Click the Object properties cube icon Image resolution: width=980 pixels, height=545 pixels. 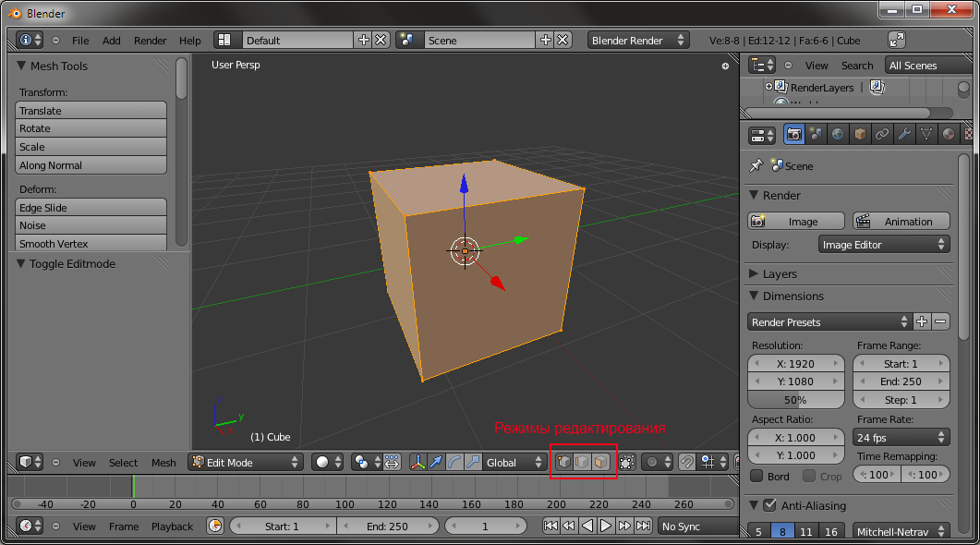pyautogui.click(x=860, y=135)
